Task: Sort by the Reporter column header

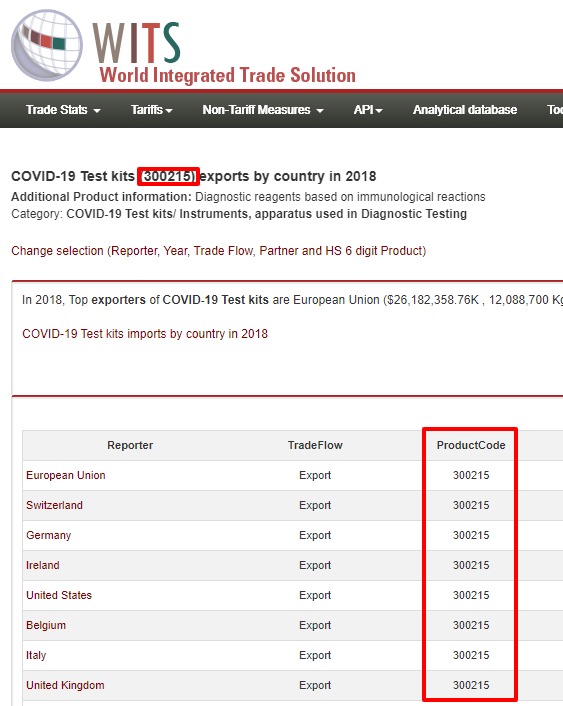Action: click(x=130, y=445)
